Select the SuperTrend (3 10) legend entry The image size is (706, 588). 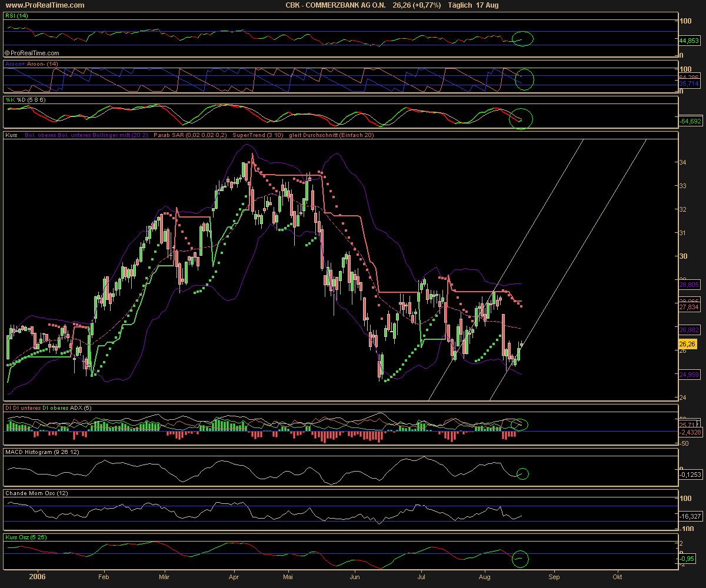[x=258, y=135]
